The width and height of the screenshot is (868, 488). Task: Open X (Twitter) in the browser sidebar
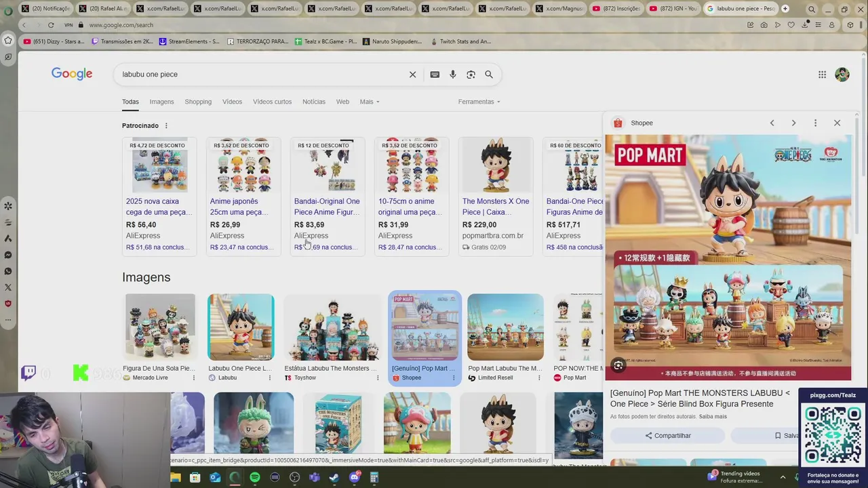[8, 287]
